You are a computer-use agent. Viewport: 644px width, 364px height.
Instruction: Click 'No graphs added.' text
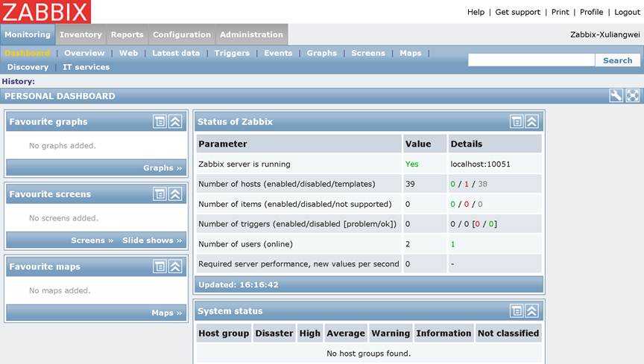(63, 145)
